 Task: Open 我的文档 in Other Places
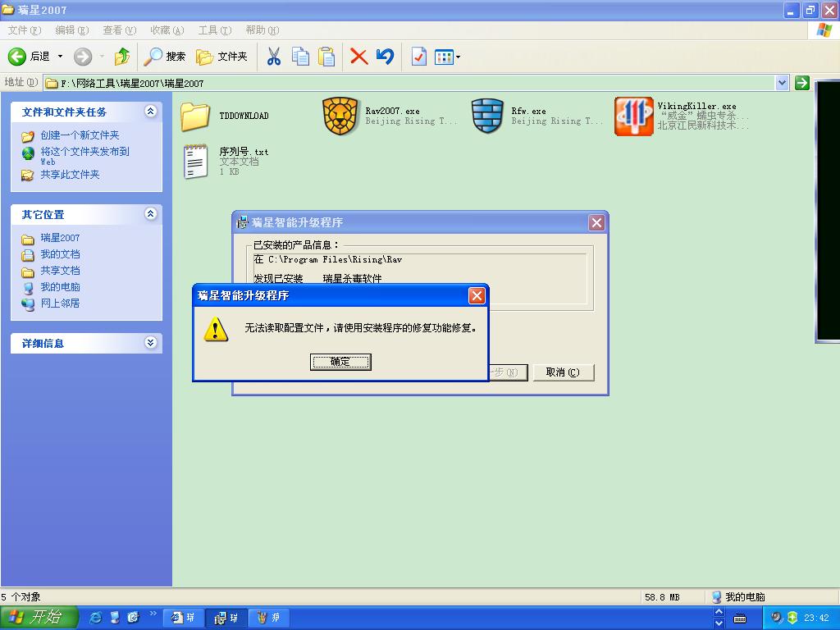[x=60, y=254]
